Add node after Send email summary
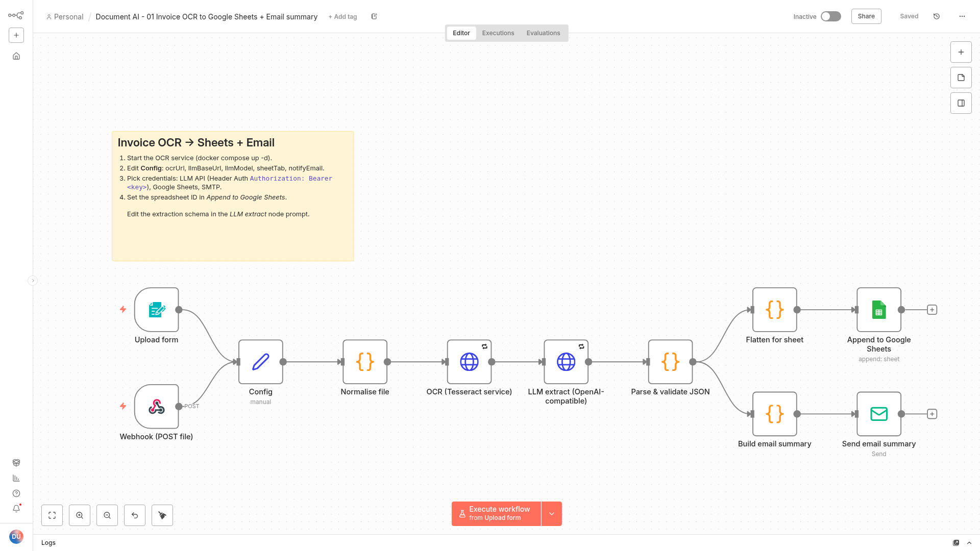 pos(932,414)
